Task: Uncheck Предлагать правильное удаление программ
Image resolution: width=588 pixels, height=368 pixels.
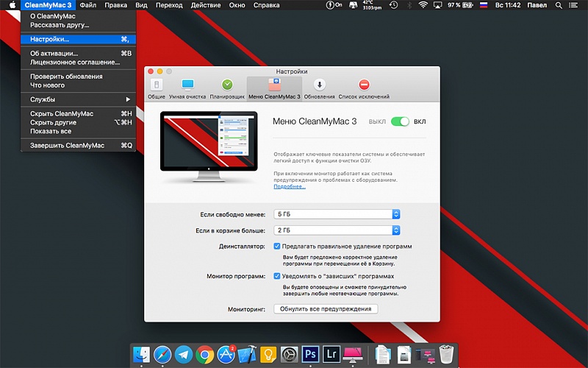Action: point(277,247)
